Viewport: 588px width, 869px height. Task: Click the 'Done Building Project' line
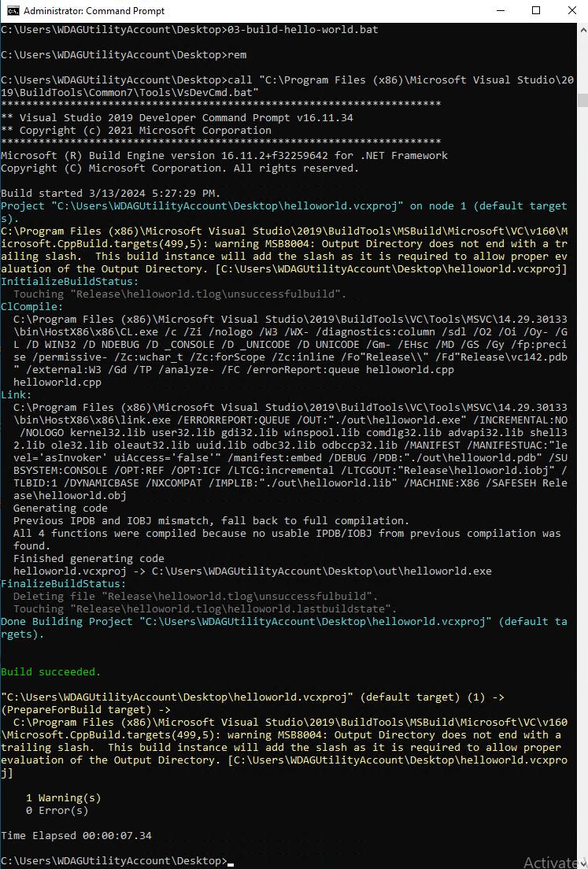tap(283, 628)
